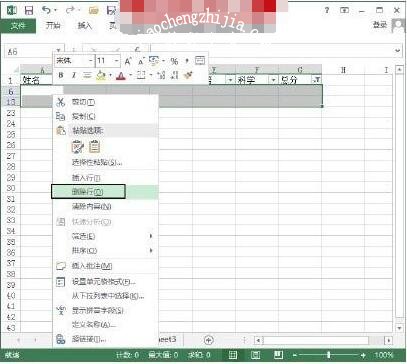
Task: Open ribbon display options icon
Action: pyautogui.click(x=344, y=10)
